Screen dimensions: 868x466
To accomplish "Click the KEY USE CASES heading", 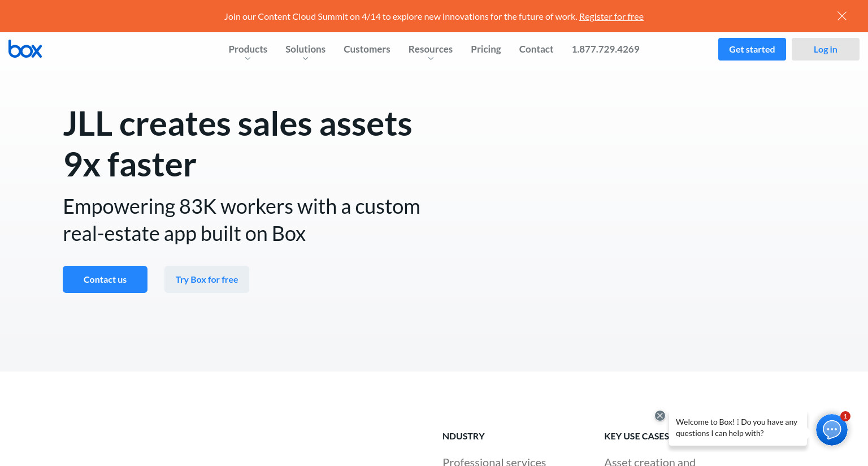I will point(636,436).
